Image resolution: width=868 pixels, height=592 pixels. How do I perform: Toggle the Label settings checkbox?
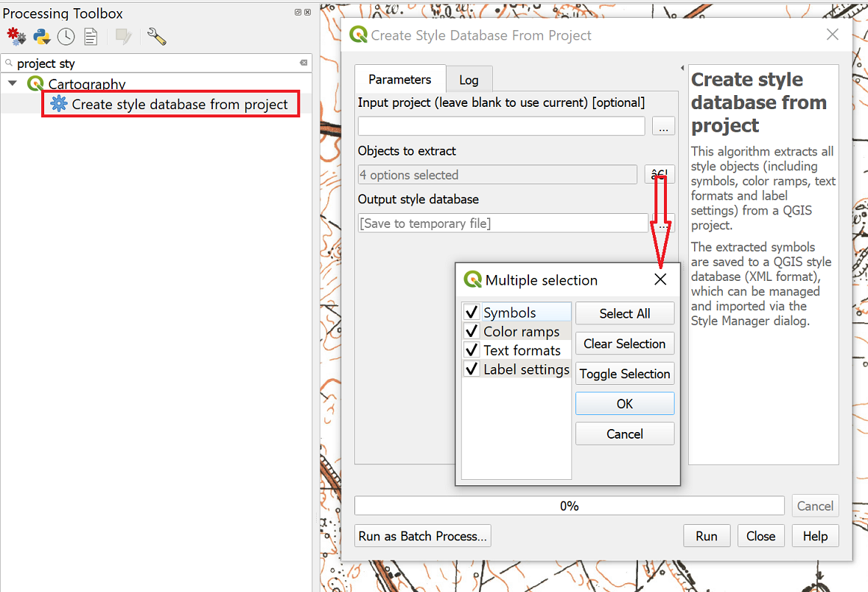click(x=472, y=369)
